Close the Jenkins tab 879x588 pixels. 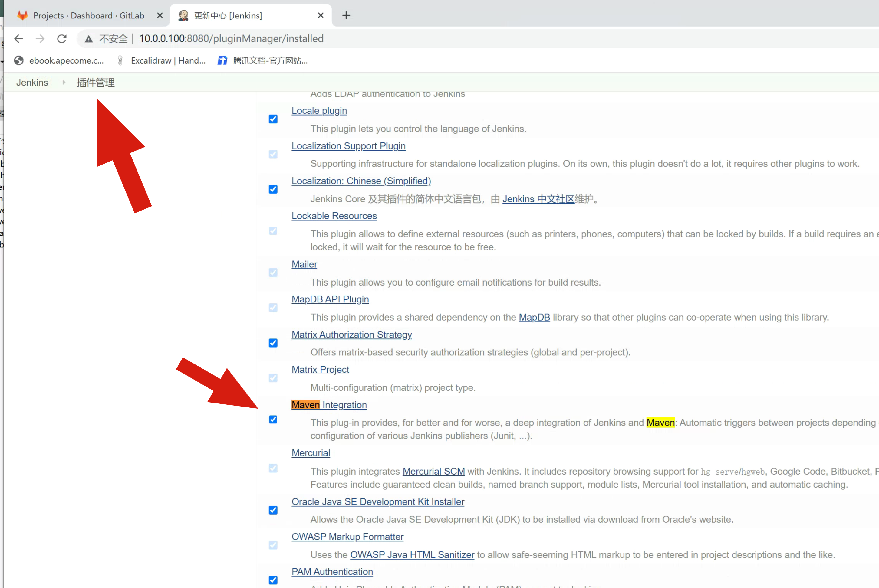[x=320, y=15]
